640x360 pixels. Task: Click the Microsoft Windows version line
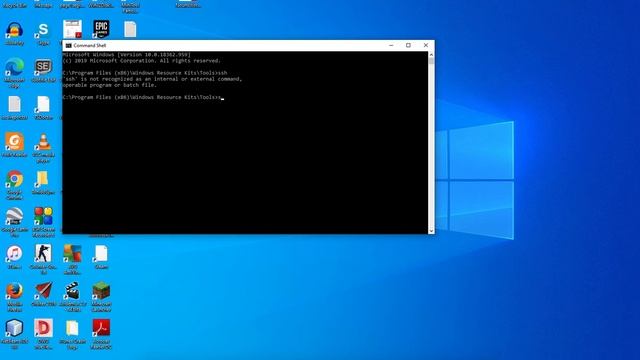click(127, 55)
